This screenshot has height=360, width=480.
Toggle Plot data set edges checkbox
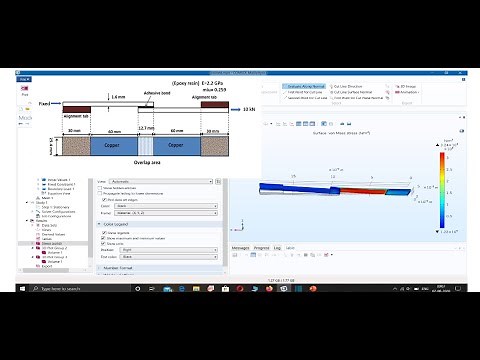coord(104,199)
